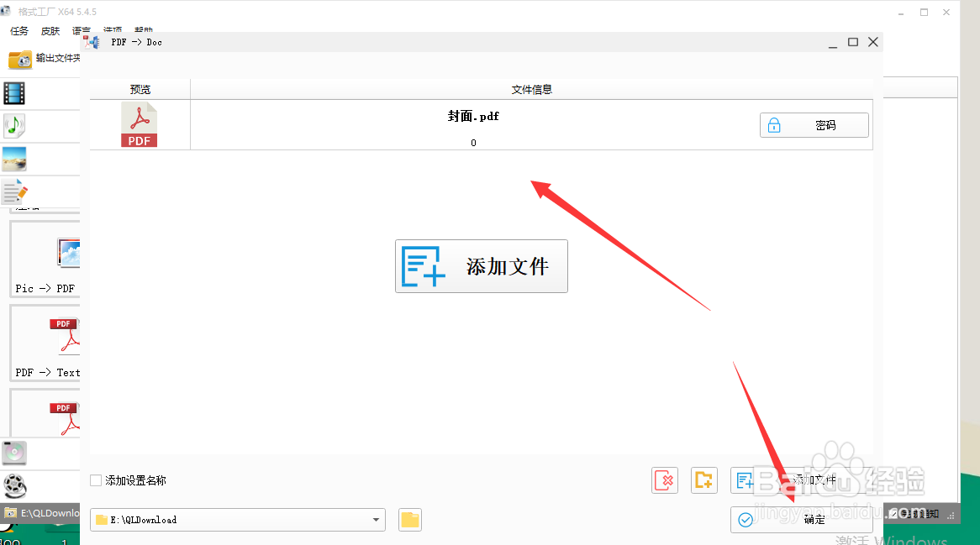Image resolution: width=980 pixels, height=545 pixels.
Task: Click the 添加文件 button
Action: pos(481,266)
